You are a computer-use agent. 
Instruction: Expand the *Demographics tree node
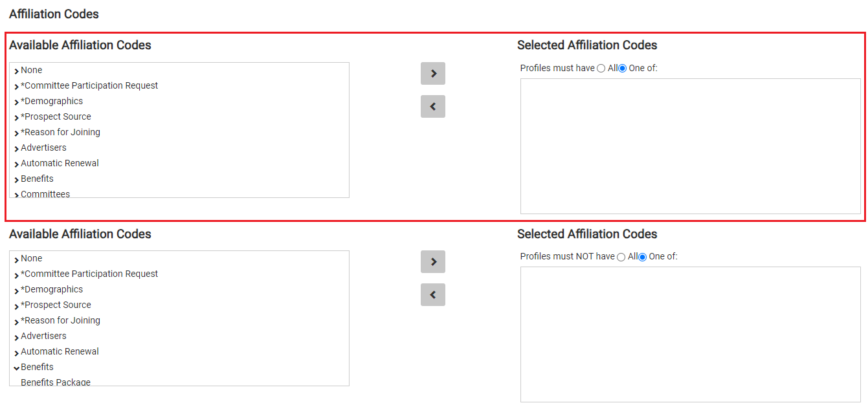click(x=16, y=101)
